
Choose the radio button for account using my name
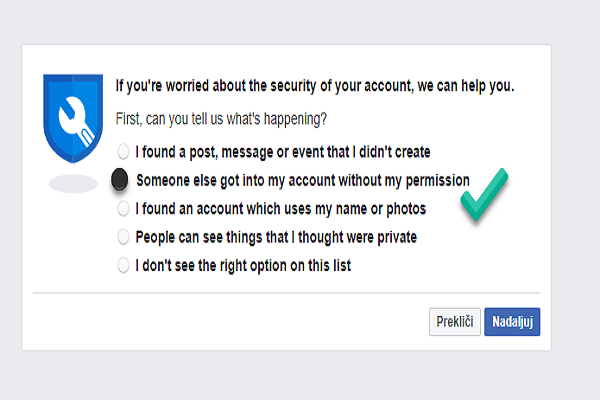pos(123,208)
